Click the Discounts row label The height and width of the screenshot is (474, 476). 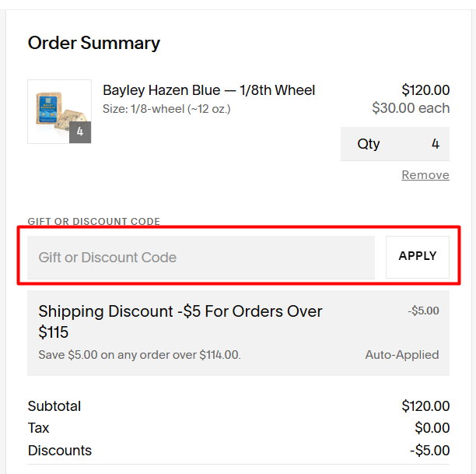coord(60,451)
